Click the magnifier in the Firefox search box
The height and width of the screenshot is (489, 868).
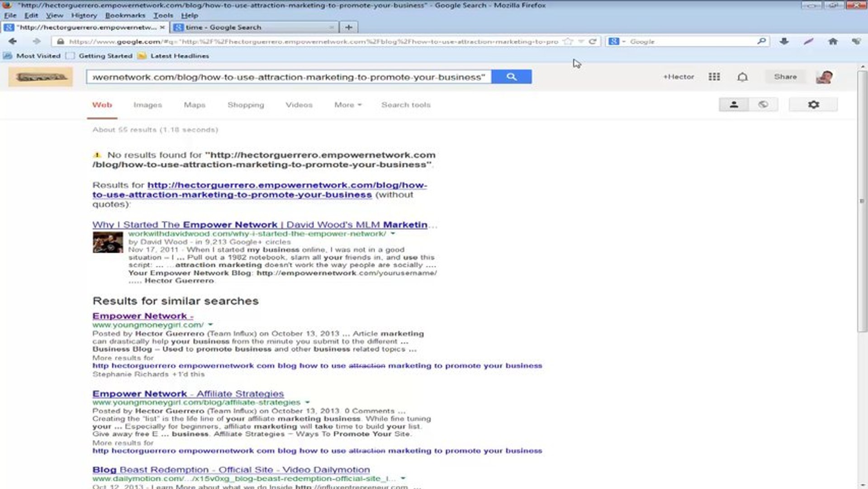click(x=761, y=41)
